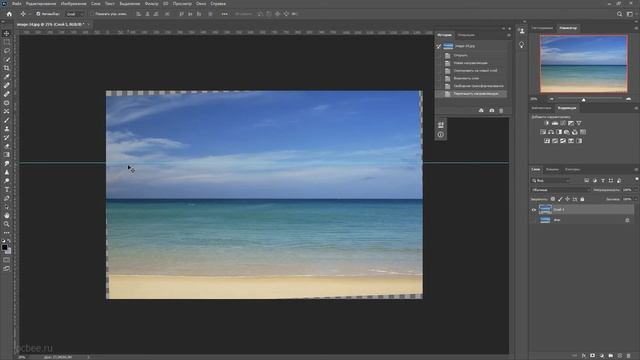Add an Invert adjustment layer

click(547, 141)
